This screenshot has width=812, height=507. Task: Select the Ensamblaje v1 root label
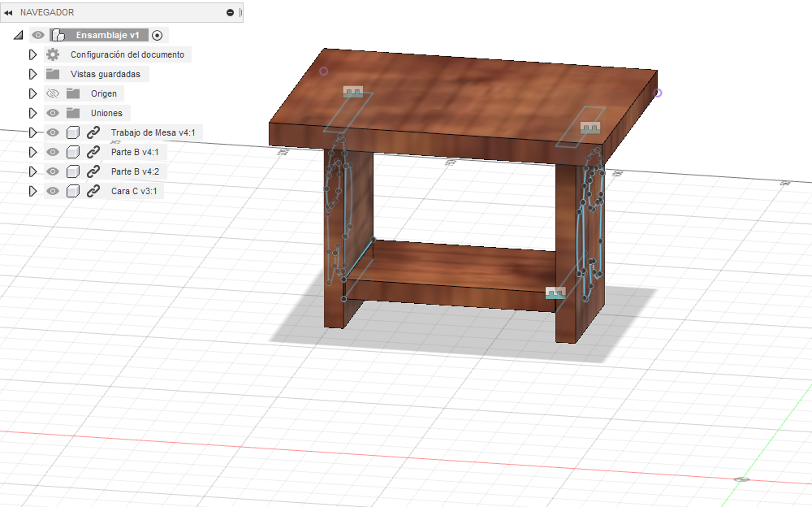pos(108,35)
